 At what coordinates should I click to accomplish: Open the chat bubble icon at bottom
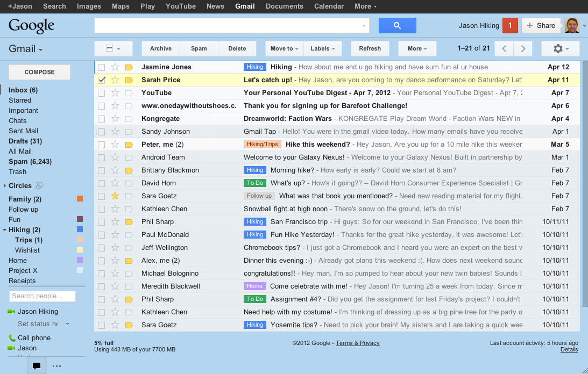click(x=37, y=366)
